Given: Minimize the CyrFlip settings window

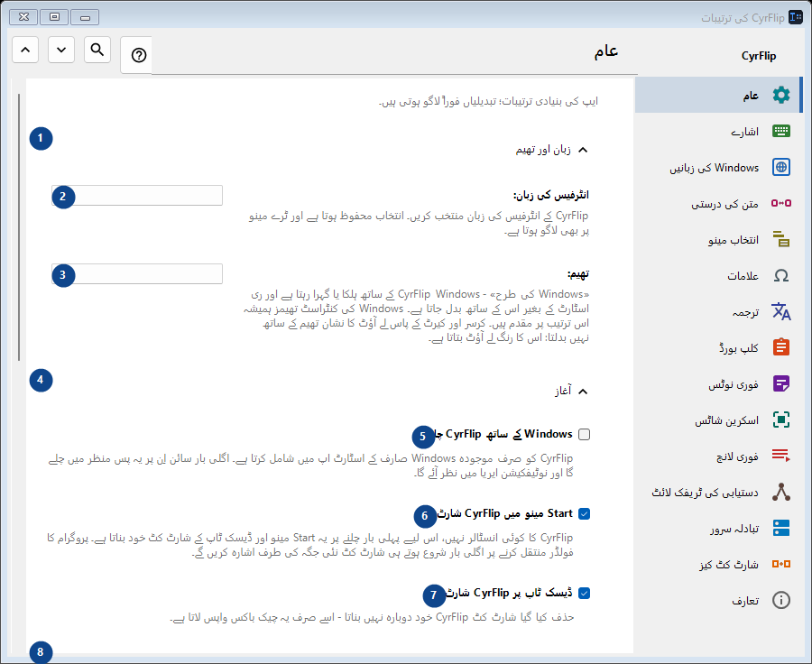Looking at the screenshot, I should (x=85, y=17).
